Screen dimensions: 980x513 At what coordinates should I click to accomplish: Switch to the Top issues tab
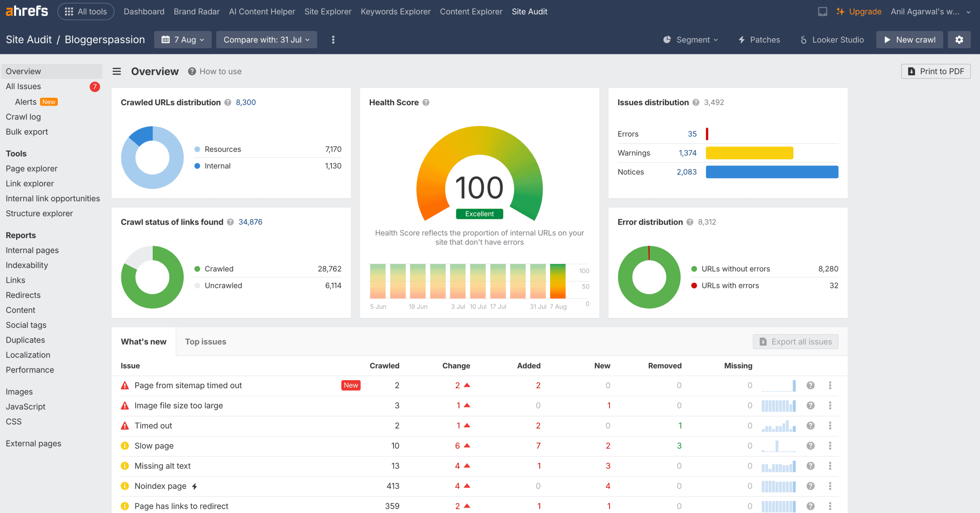(x=206, y=342)
